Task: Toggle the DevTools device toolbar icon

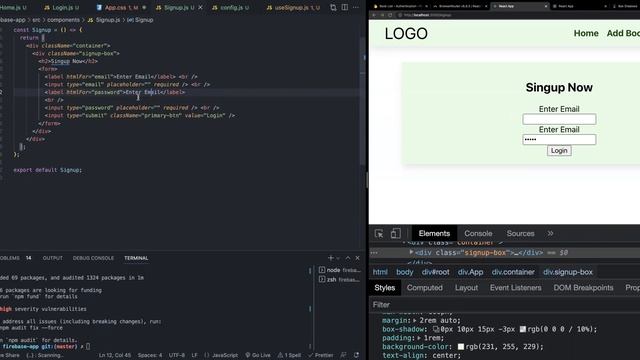Action: point(395,233)
